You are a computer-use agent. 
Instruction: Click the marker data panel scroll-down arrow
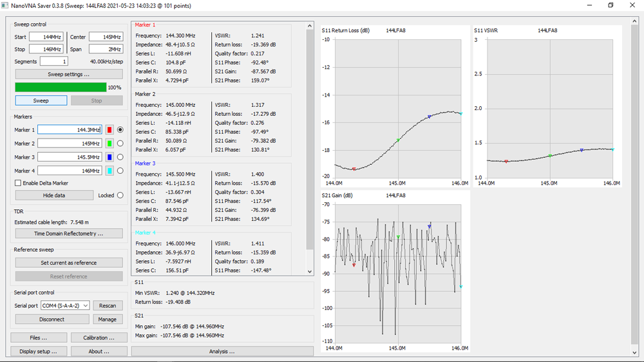pyautogui.click(x=310, y=272)
